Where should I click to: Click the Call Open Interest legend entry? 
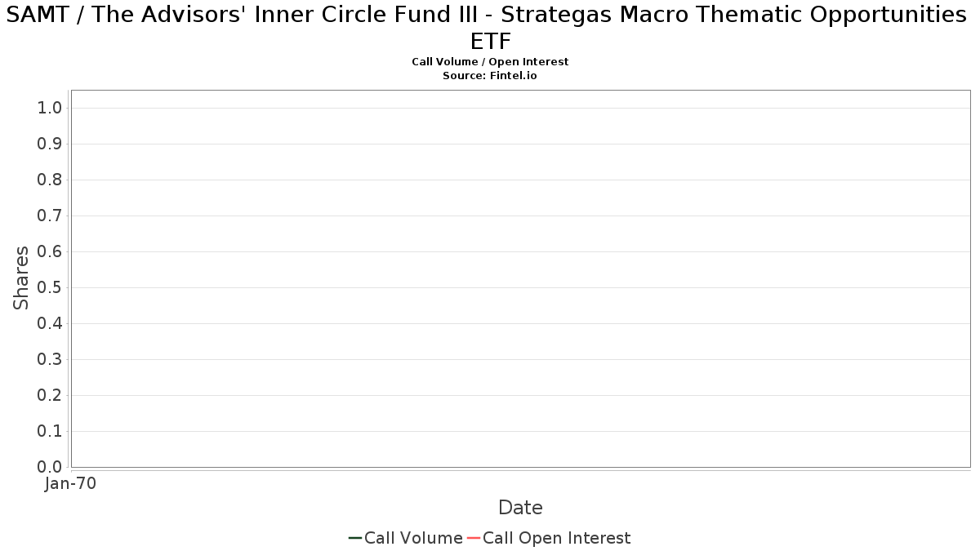[549, 538]
